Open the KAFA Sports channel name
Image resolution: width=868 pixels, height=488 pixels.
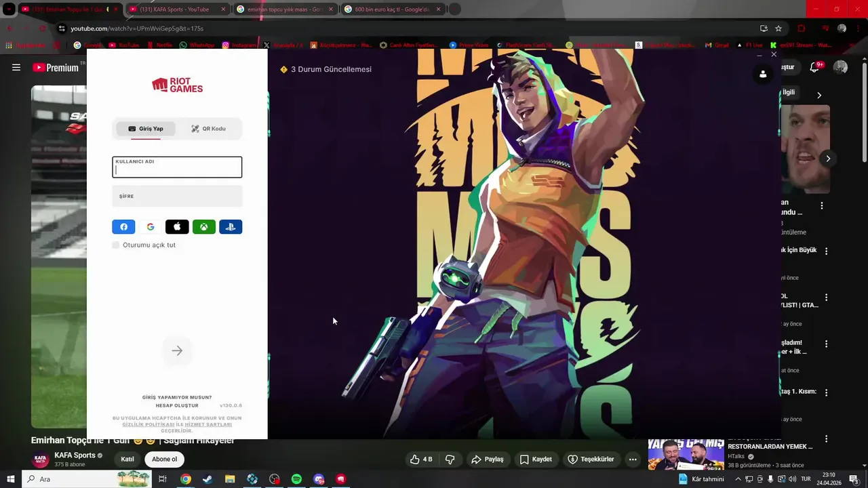(75, 455)
